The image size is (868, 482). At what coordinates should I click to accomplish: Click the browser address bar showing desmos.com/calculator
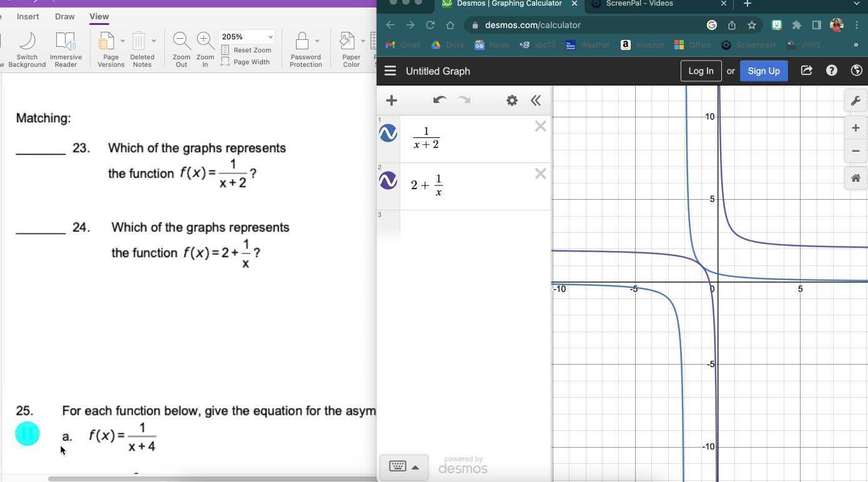(x=533, y=25)
